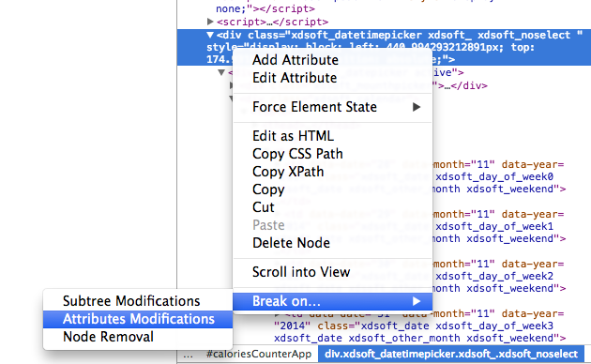Click the #caloriesCounterApp breadcrumb

tap(259, 355)
